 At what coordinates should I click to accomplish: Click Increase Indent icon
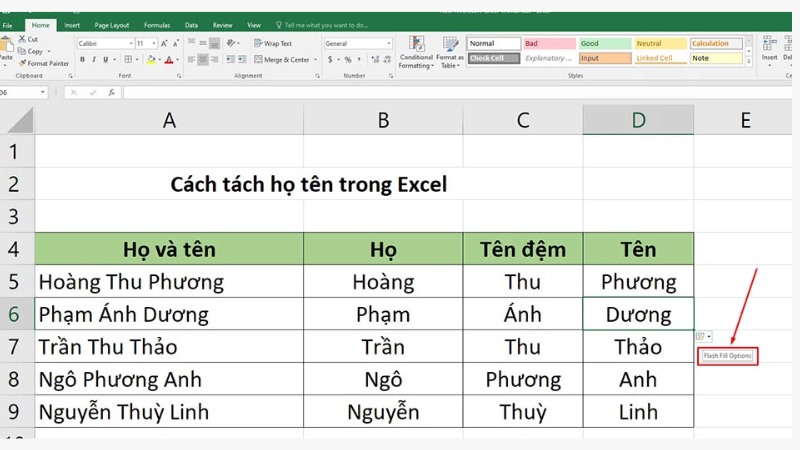point(242,60)
